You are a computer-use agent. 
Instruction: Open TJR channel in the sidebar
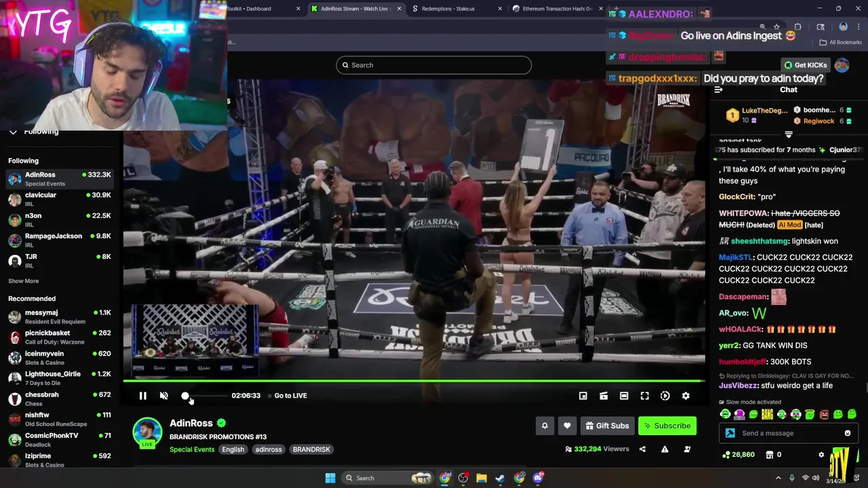click(60, 260)
